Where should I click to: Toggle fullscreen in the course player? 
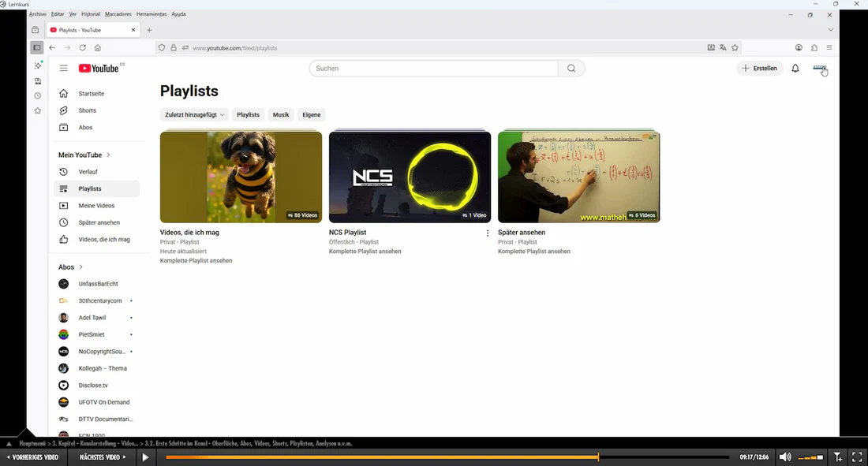(x=857, y=457)
